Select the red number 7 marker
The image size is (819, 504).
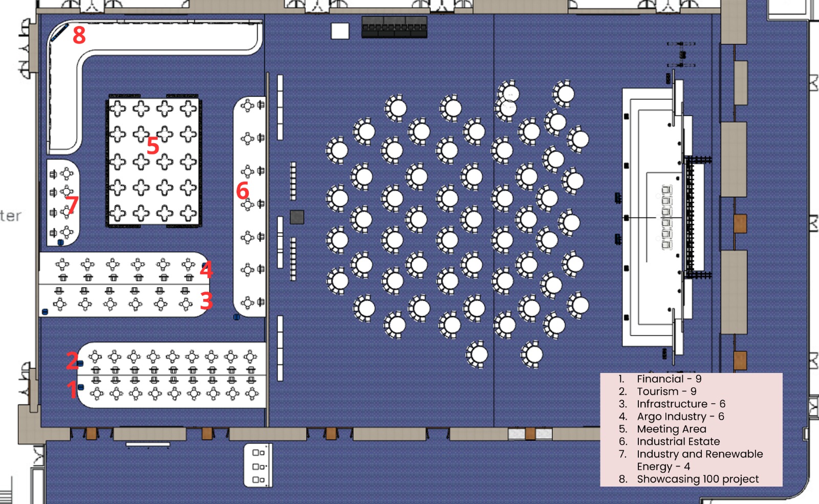click(72, 205)
